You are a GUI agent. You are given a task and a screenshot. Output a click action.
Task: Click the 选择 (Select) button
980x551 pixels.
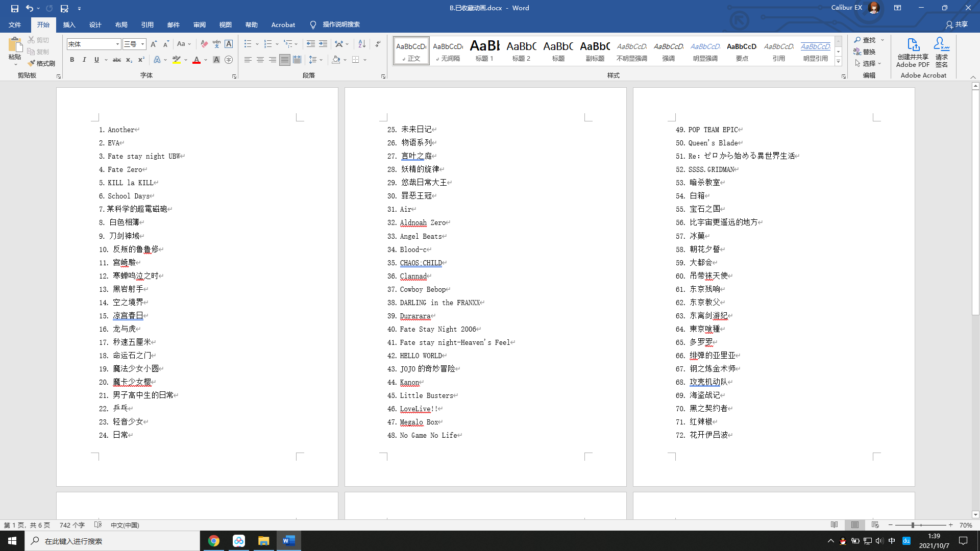(x=867, y=63)
